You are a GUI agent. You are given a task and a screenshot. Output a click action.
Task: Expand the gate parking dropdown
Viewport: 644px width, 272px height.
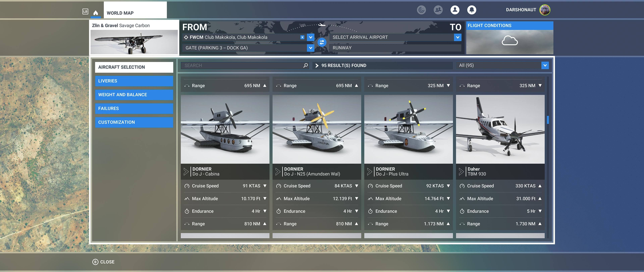click(310, 48)
